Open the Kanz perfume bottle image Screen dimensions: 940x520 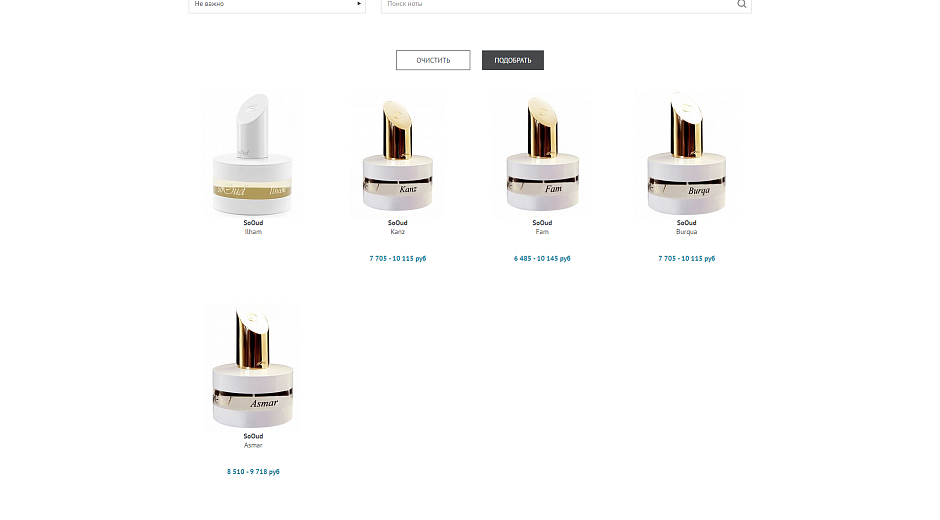397,154
